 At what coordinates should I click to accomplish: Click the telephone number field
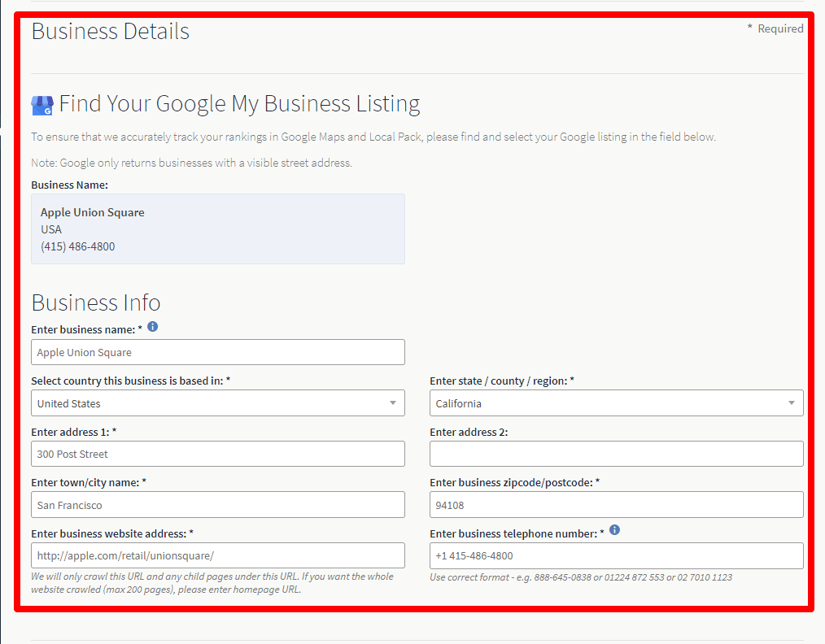point(616,555)
